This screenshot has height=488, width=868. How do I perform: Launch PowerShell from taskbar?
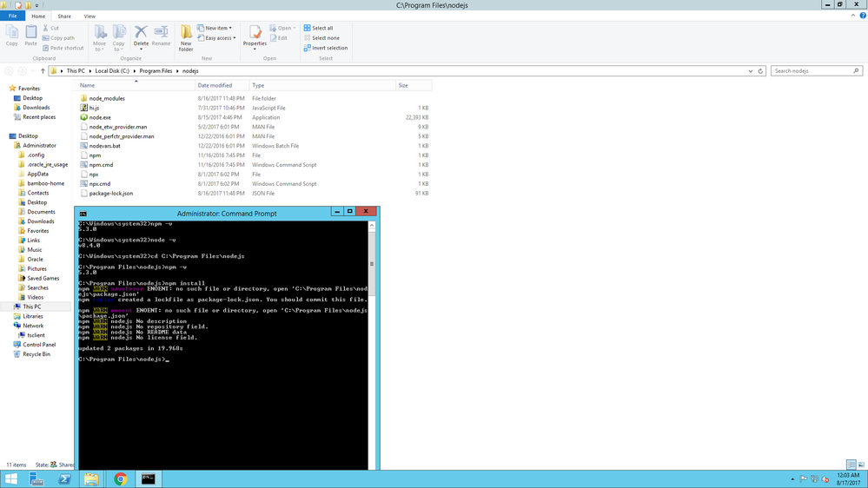[x=64, y=479]
